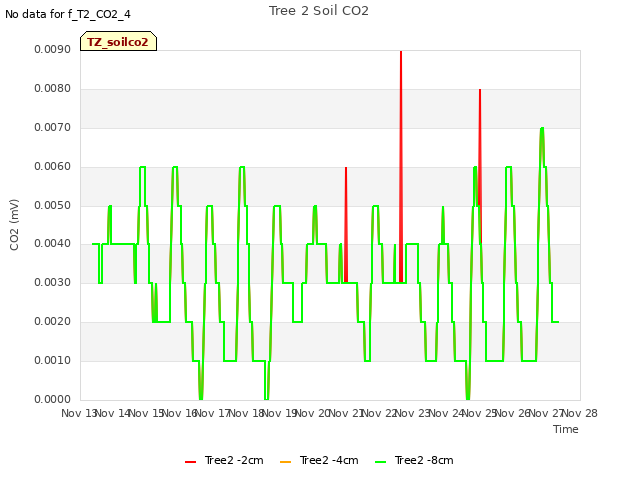The height and width of the screenshot is (480, 640).
Task: Select the Tree2 -8cm legend entry
Action: (414, 460)
